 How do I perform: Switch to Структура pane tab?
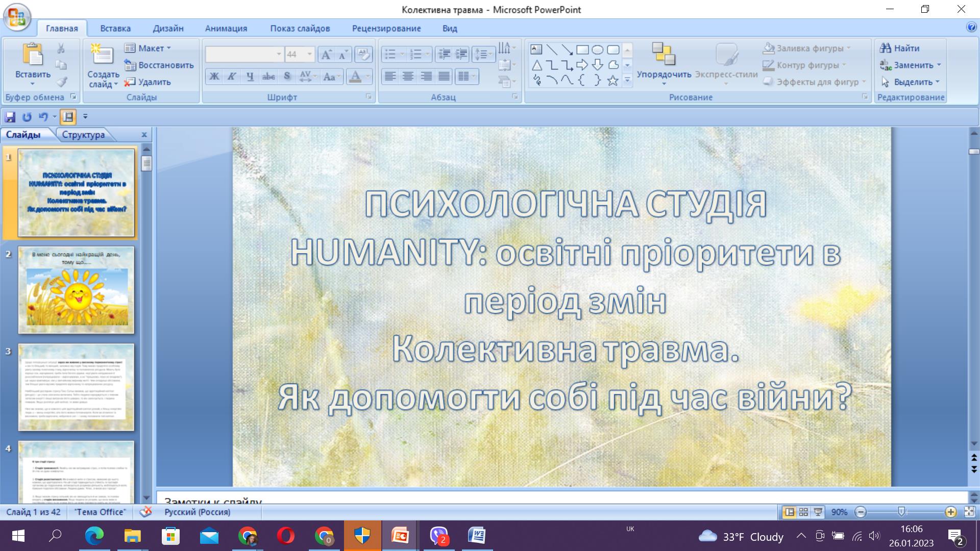(x=83, y=135)
